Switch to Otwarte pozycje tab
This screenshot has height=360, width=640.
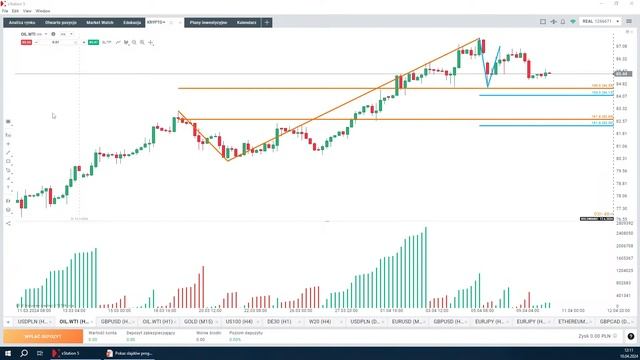[61, 22]
